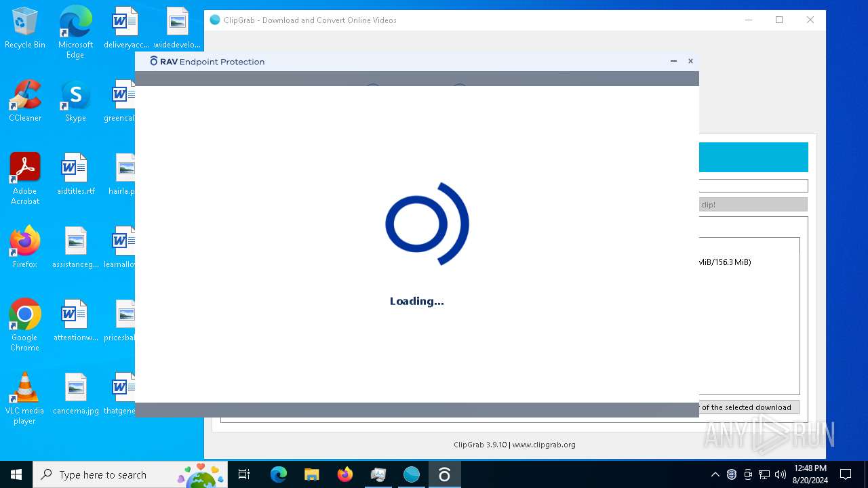Open the Recycle Bin desktop icon
Image resolution: width=868 pixels, height=488 pixels.
tap(25, 28)
